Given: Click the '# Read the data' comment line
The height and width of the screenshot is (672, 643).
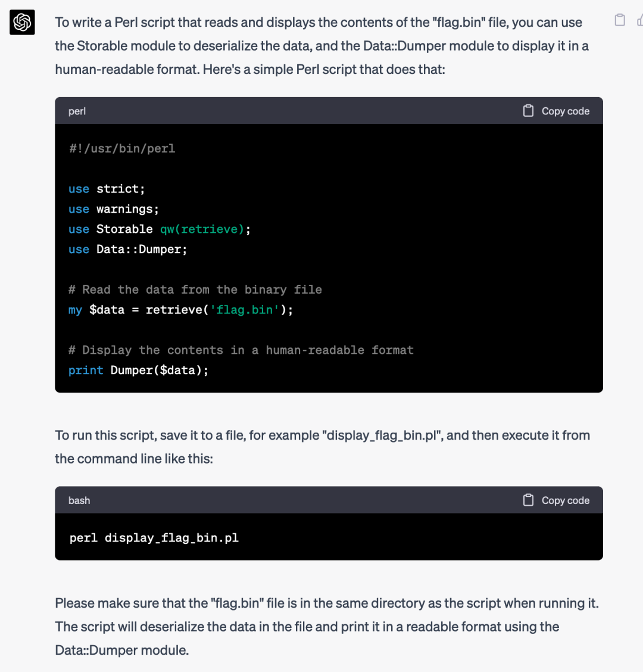Looking at the screenshot, I should 195,290.
